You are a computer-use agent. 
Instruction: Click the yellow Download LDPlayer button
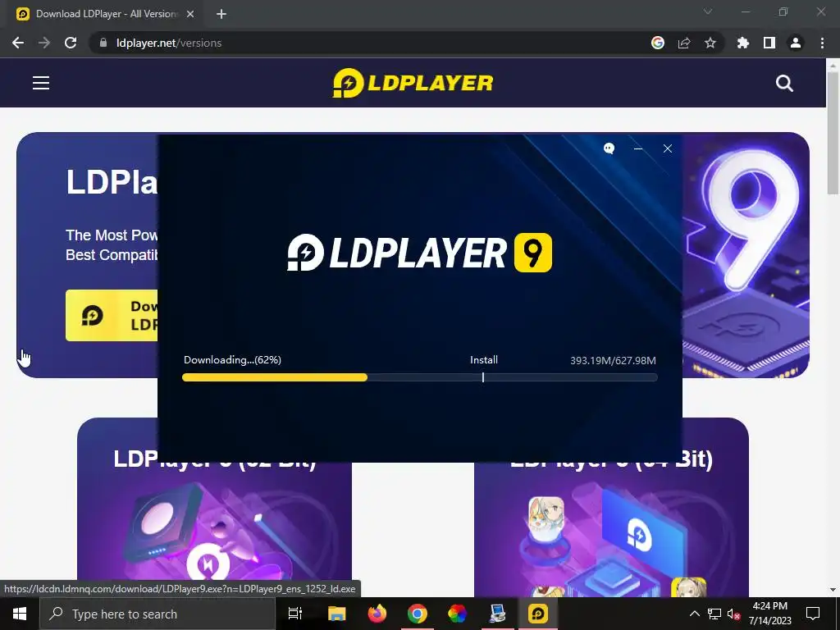coord(112,316)
